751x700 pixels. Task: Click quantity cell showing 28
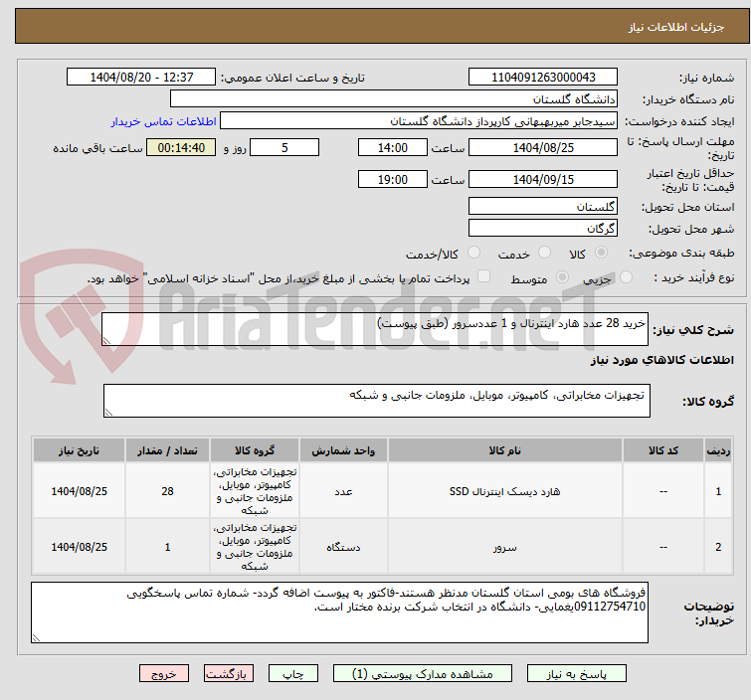(167, 491)
